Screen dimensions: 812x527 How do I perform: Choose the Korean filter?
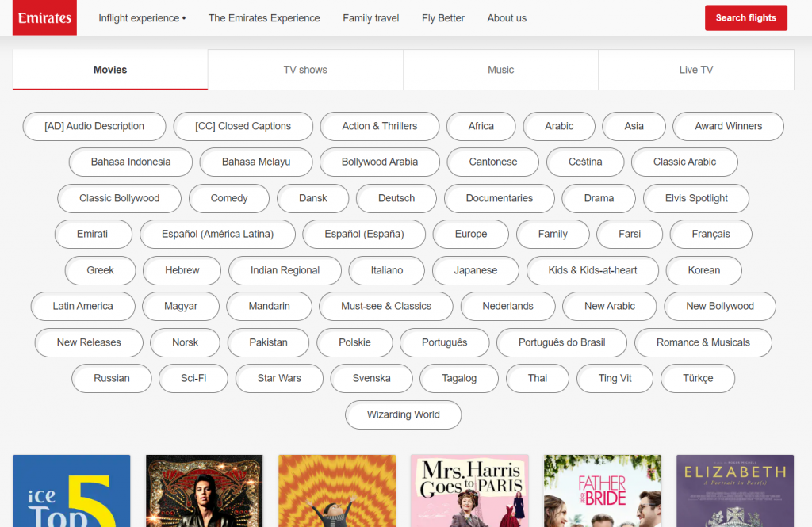704,270
